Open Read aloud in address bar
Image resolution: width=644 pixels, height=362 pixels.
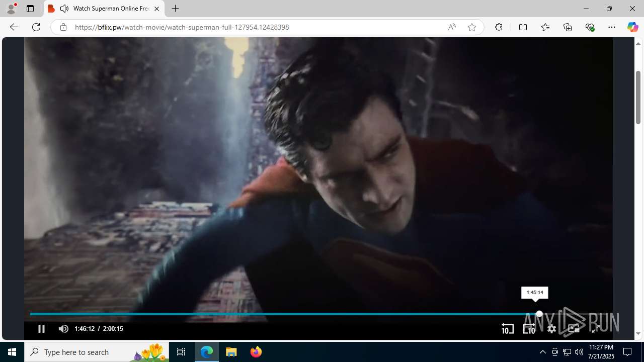tap(452, 27)
